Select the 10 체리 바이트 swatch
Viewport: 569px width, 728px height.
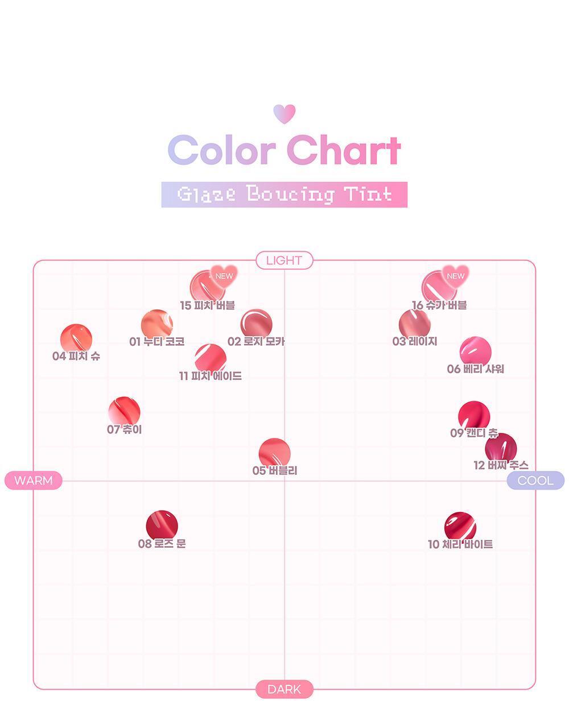coord(460,527)
